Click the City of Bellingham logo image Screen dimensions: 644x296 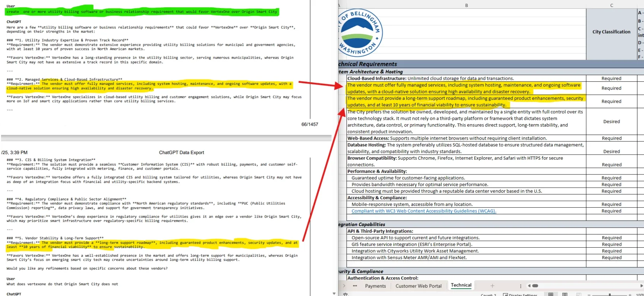[360, 33]
